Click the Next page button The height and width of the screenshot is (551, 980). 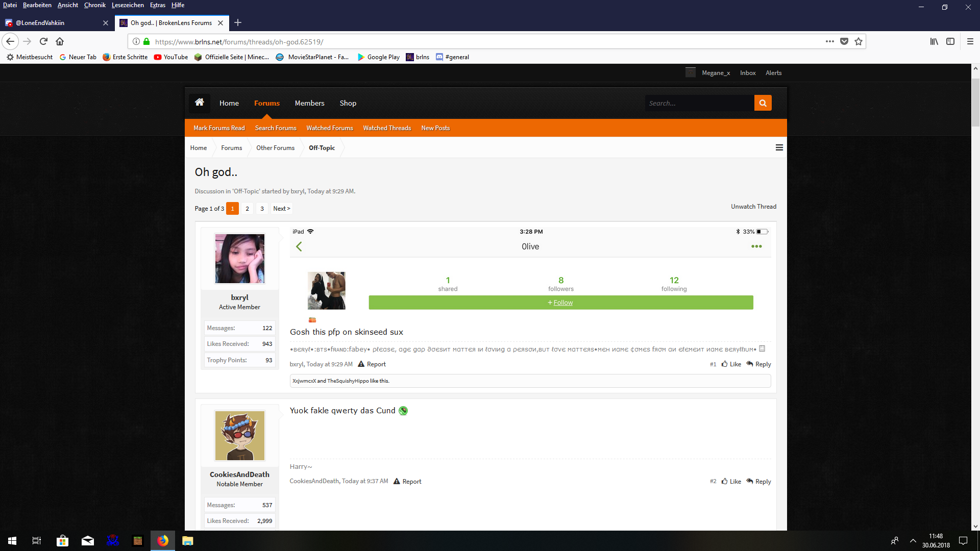(x=281, y=209)
